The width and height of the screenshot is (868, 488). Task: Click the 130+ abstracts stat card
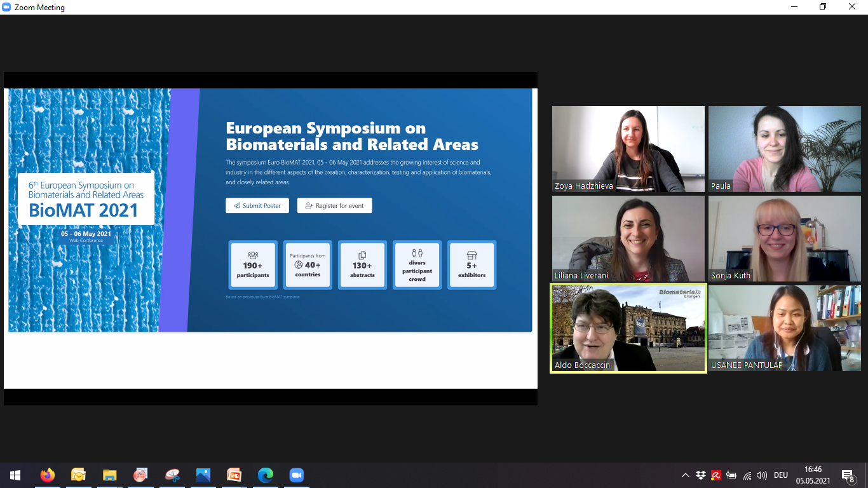click(362, 265)
